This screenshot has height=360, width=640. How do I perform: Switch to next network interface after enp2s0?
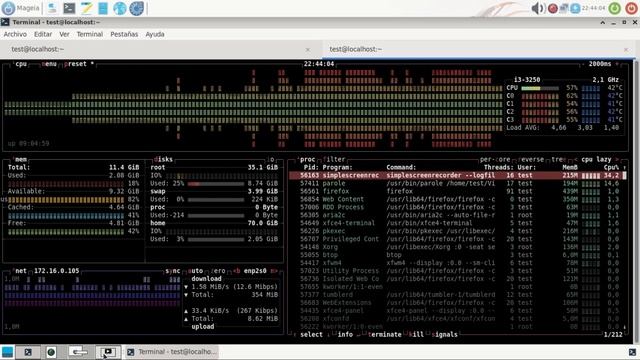[x=273, y=271]
